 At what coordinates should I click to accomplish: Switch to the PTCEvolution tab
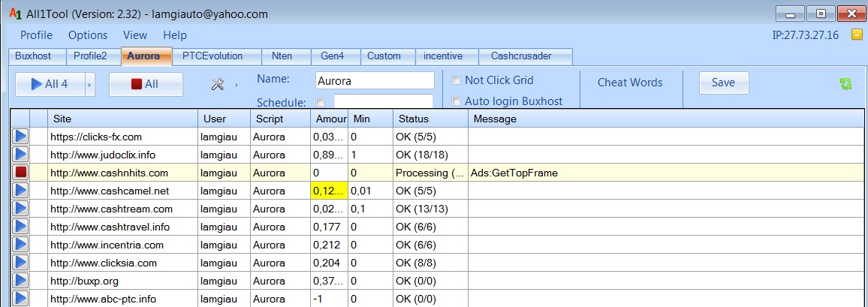point(212,56)
